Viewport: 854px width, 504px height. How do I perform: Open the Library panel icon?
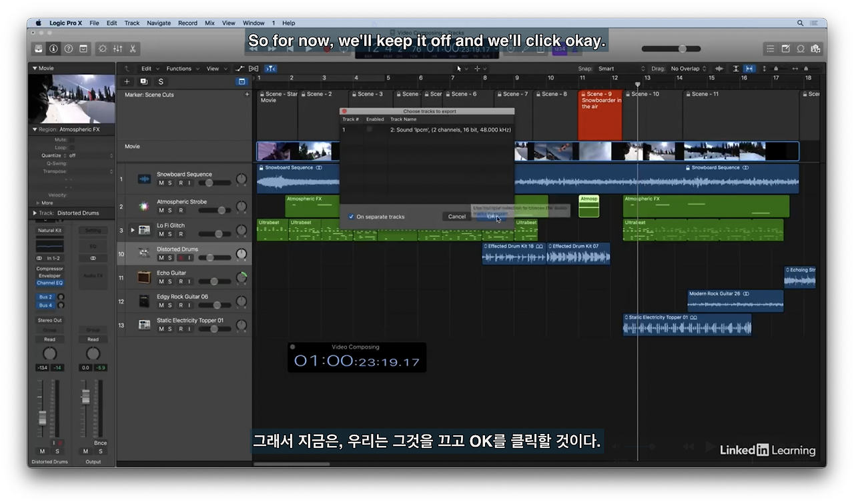coord(39,49)
